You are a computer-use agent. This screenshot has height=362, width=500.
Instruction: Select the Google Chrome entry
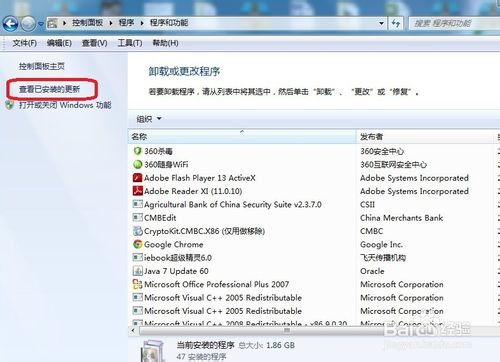[173, 244]
